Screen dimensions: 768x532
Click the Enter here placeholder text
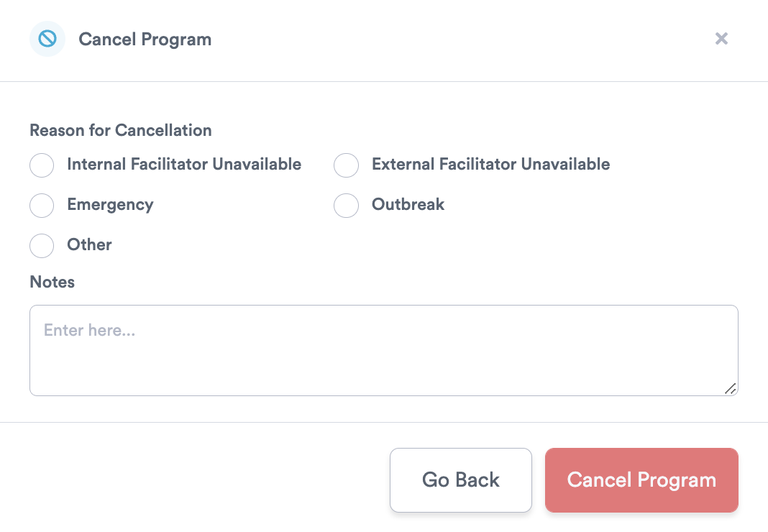pos(90,330)
